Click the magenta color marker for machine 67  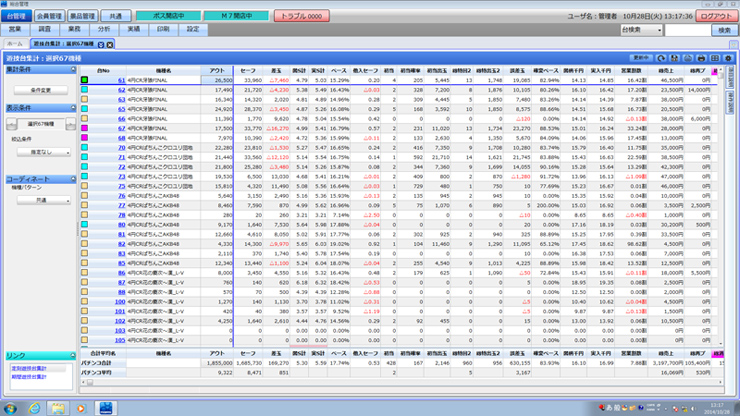coord(84,128)
